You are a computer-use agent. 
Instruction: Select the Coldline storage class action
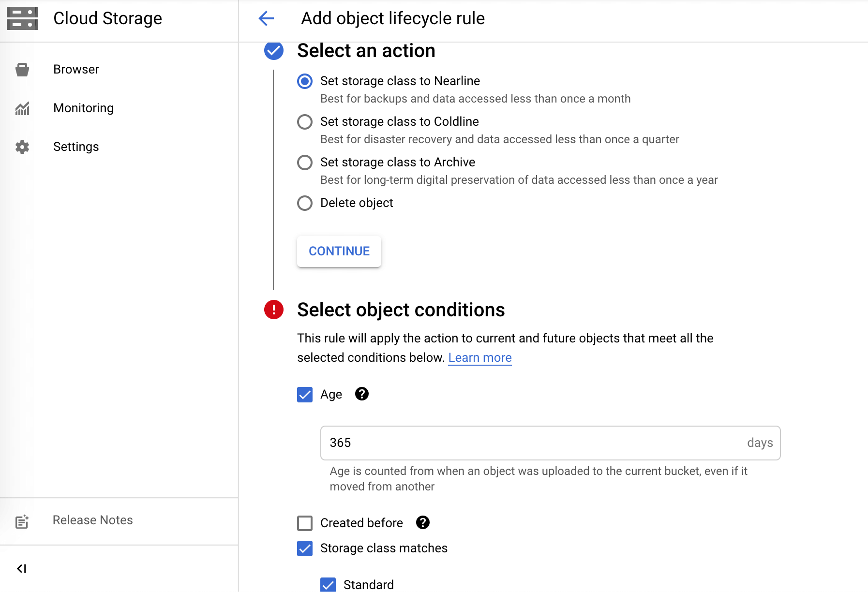point(305,122)
